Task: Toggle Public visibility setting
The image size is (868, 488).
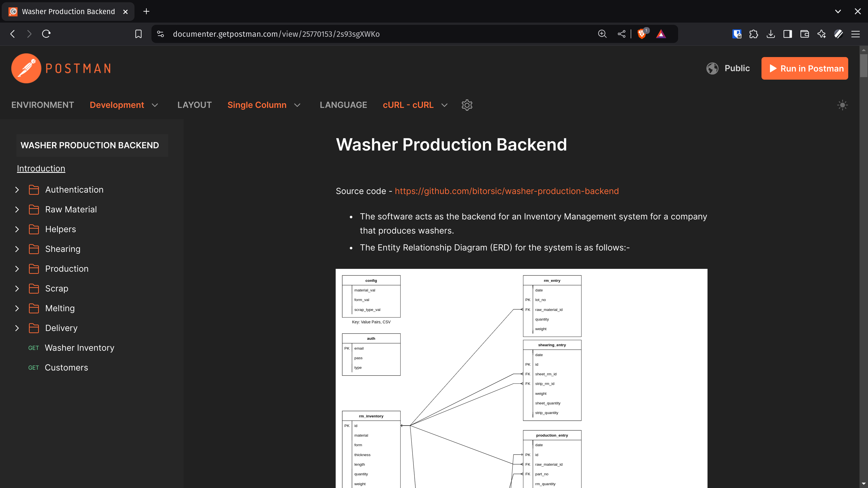Action: pos(728,68)
